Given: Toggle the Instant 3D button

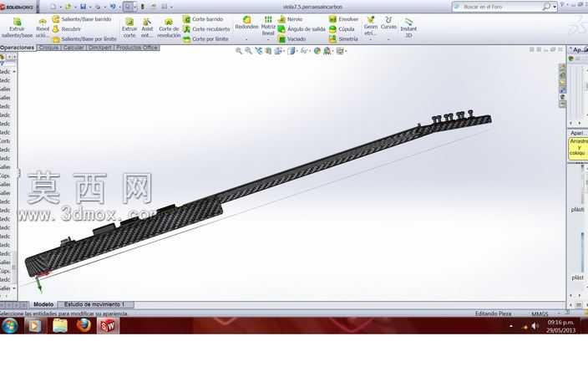Looking at the screenshot, I should pyautogui.click(x=408, y=28).
